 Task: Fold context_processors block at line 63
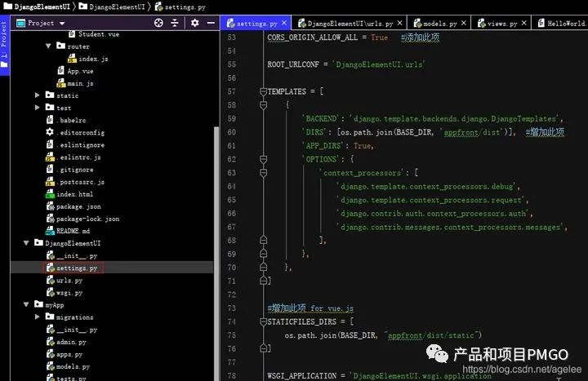[x=264, y=173]
